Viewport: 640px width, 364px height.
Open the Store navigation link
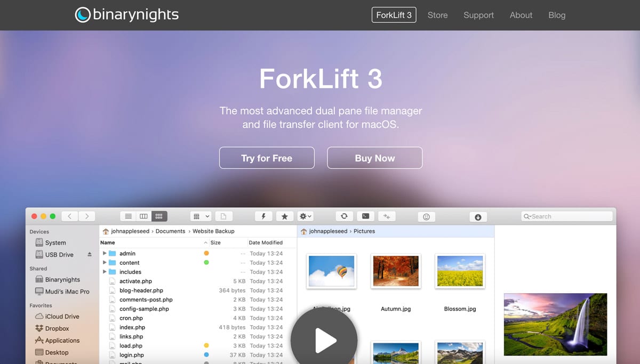point(438,15)
